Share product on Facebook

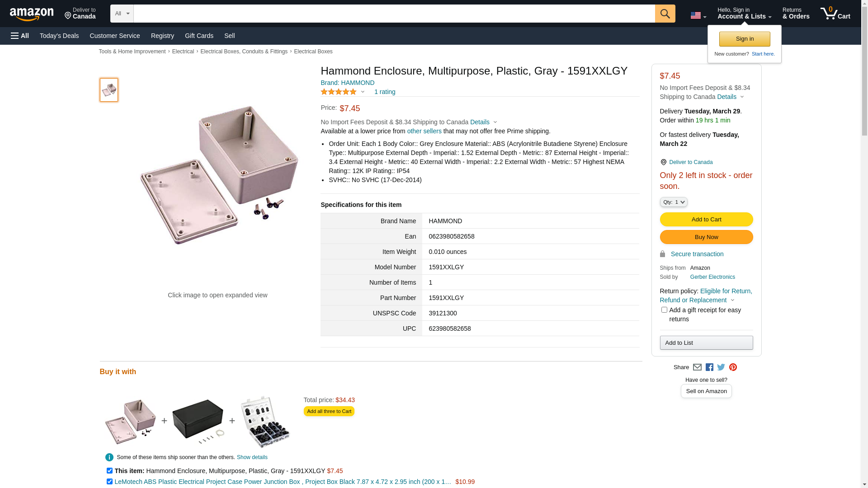point(709,367)
